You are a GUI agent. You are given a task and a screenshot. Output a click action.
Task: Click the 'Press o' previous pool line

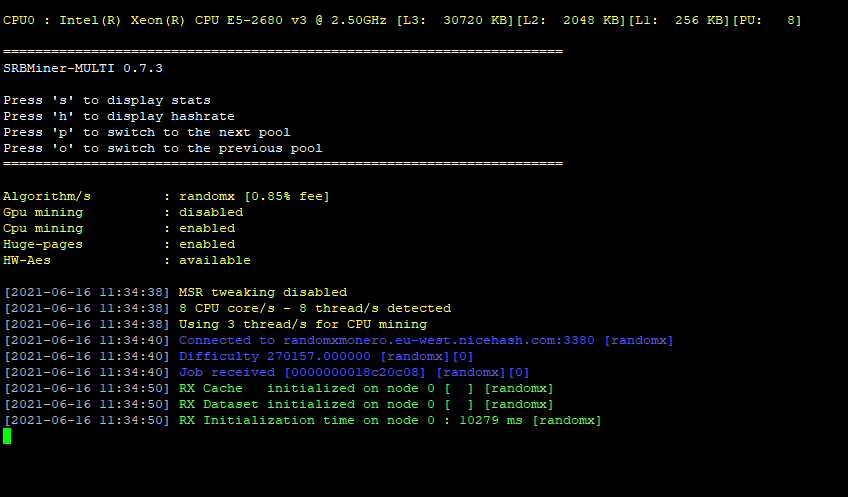point(163,148)
